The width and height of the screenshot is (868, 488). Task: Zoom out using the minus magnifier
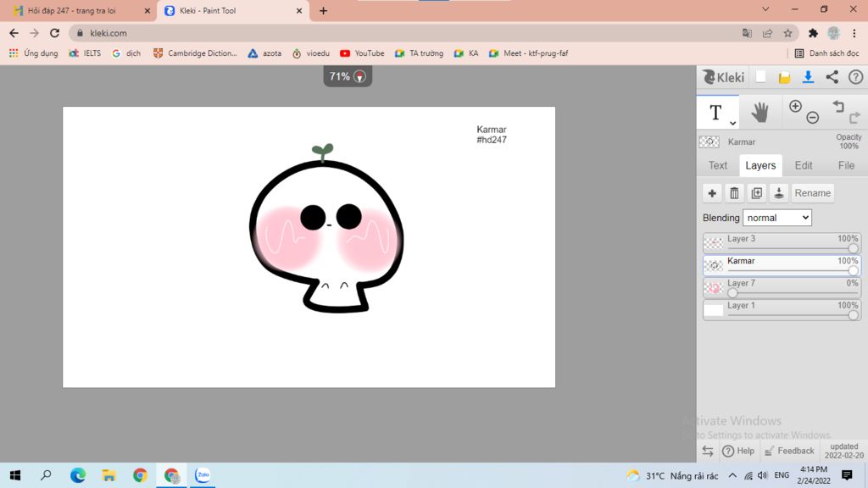pos(813,117)
